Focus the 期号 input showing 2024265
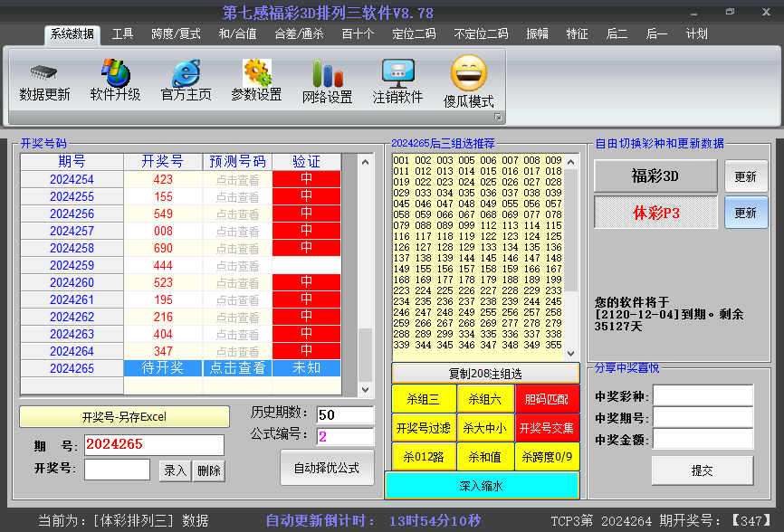 (154, 444)
